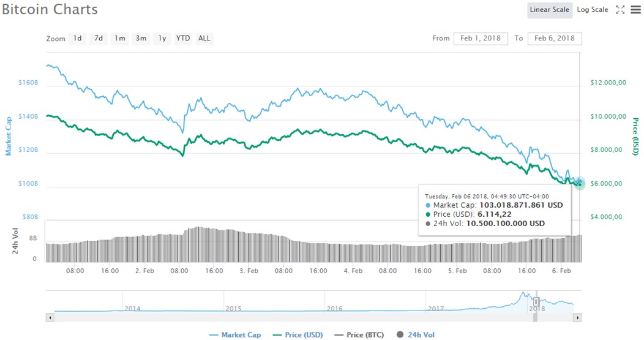Toggle 24h Vol series in legend
The width and height of the screenshot is (644, 340).
point(416,335)
